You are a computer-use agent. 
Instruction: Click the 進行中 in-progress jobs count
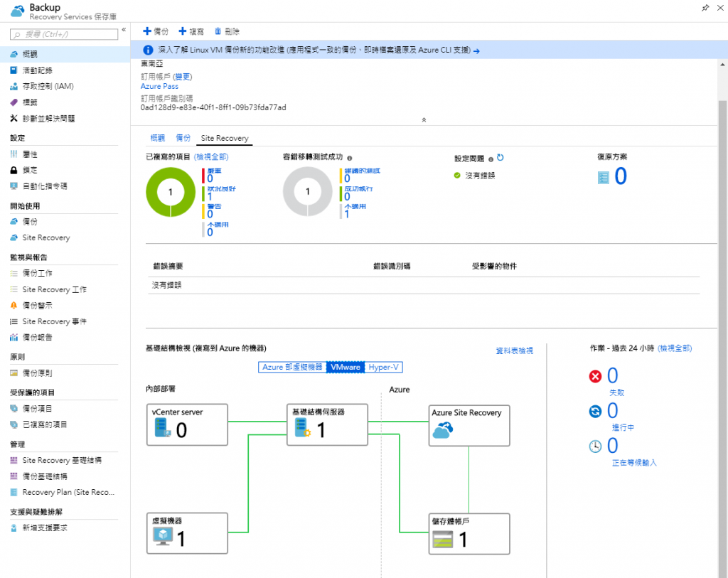pos(612,411)
